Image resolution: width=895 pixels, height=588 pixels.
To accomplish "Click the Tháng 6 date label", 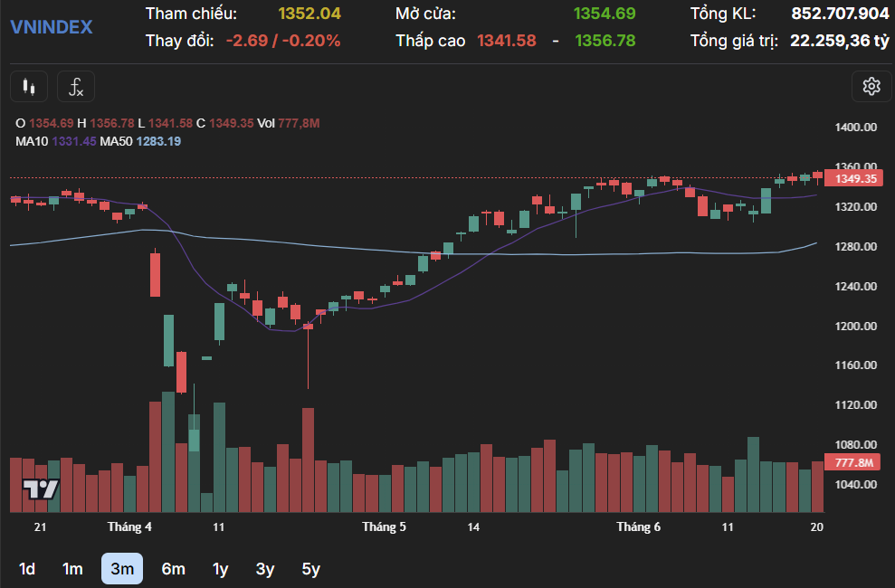I will coord(639,527).
